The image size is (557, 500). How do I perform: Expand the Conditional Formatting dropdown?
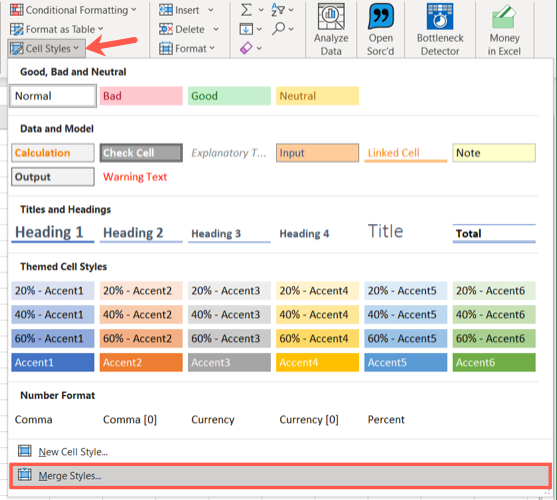tap(74, 10)
